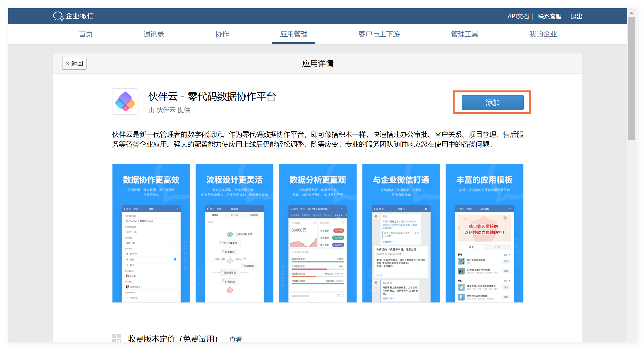The image size is (644, 350).
Task: Click the blue 添加 button
Action: (x=492, y=102)
